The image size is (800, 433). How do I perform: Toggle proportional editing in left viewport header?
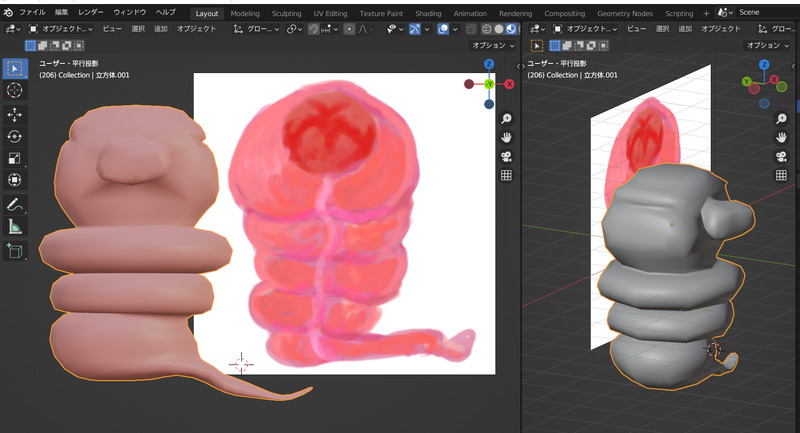[x=349, y=29]
